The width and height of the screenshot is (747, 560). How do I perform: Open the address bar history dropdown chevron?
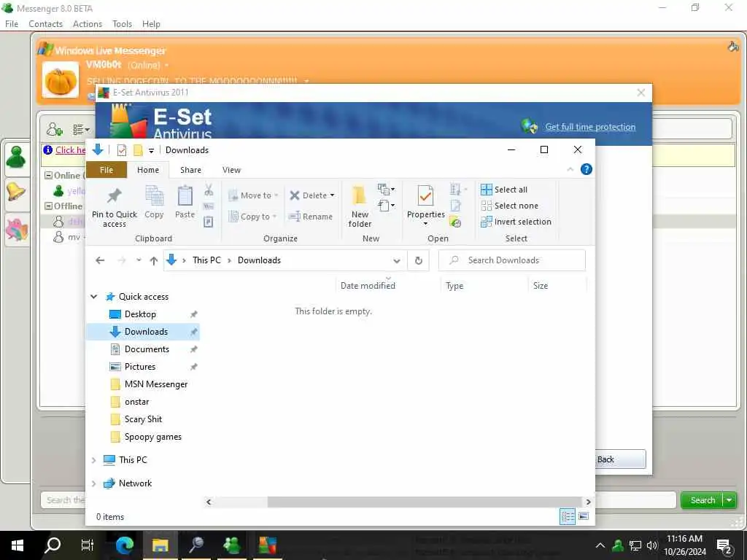click(396, 260)
